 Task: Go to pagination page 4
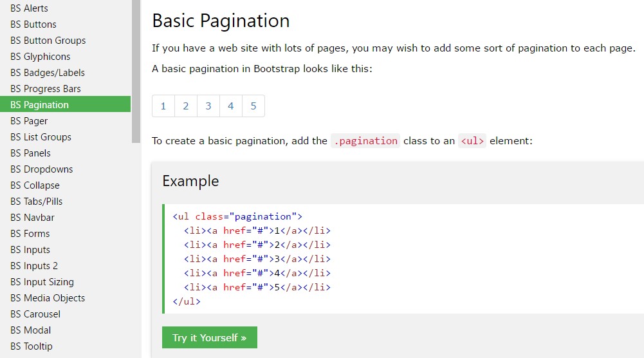coord(231,106)
